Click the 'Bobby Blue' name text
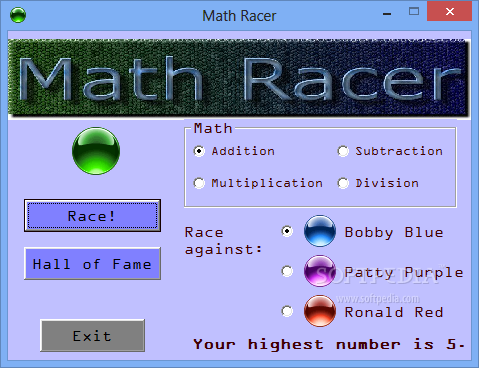Viewport: 479px width, 368px height. point(394,232)
